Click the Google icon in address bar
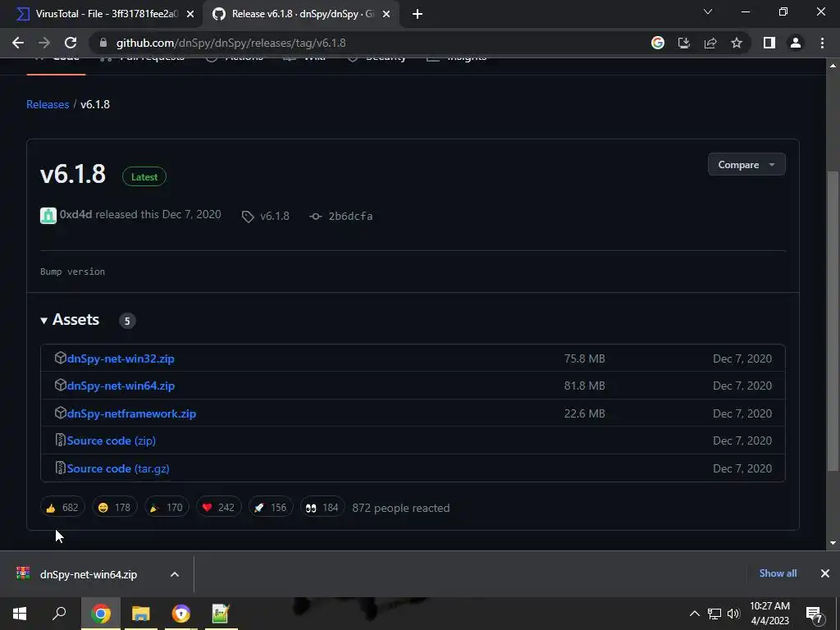Screen dimensions: 840x630 click(x=658, y=43)
